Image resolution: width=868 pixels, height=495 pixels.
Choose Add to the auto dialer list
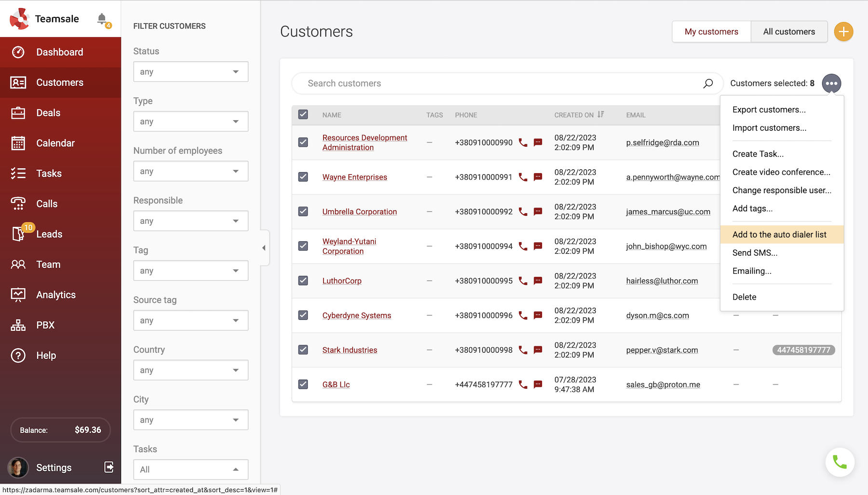pyautogui.click(x=779, y=234)
